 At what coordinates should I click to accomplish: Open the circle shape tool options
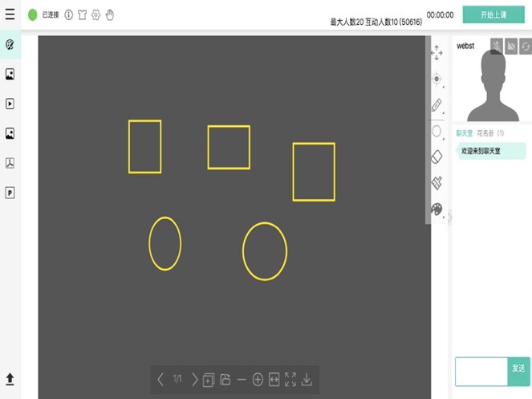pyautogui.click(x=437, y=132)
